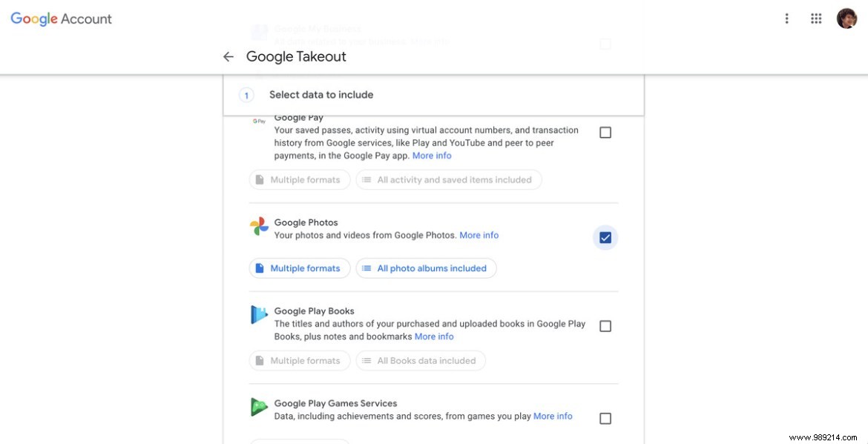This screenshot has height=444, width=868.
Task: Open the All photo albums included selector
Action: 427,268
